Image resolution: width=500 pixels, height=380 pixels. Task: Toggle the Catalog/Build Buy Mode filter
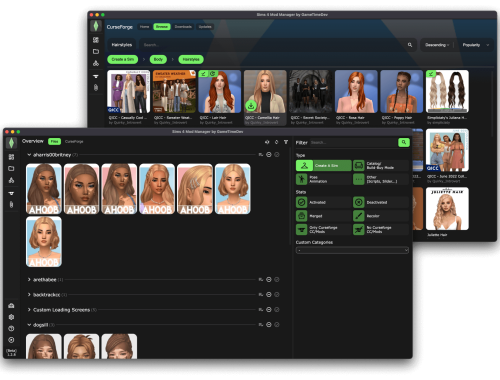(x=381, y=165)
